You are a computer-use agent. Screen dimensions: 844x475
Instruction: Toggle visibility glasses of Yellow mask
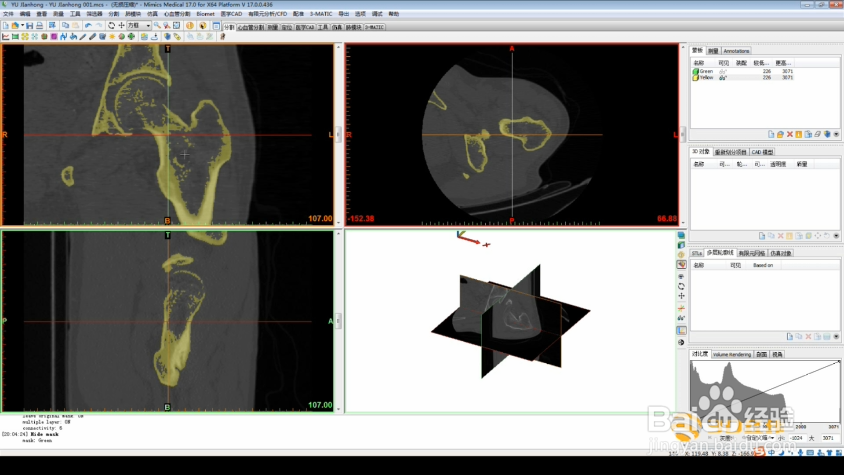(x=723, y=78)
